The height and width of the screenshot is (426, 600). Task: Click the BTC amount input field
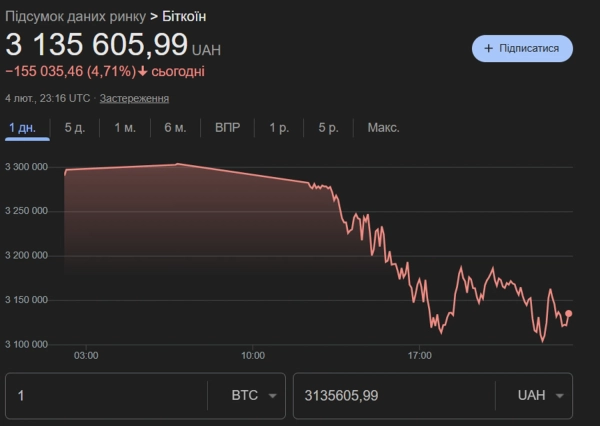[x=105, y=395]
